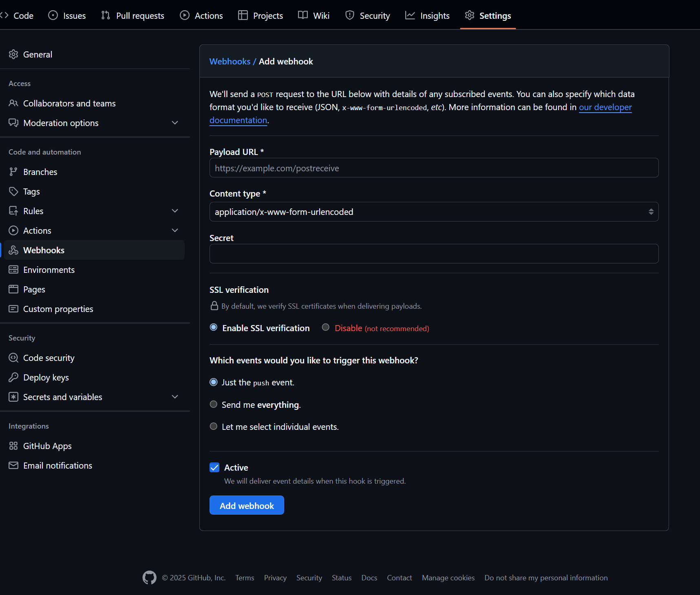The height and width of the screenshot is (595, 700).
Task: Click Do not share my personal information
Action: pyautogui.click(x=546, y=578)
